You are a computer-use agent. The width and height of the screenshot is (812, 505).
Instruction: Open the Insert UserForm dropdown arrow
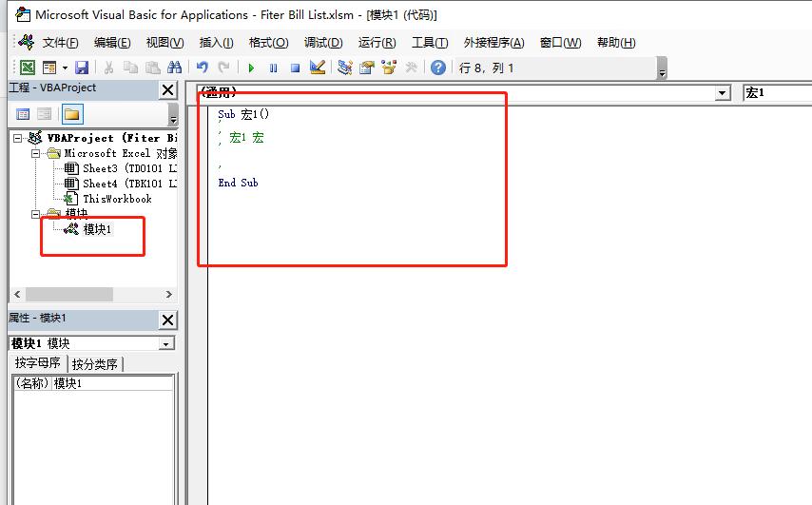click(65, 68)
